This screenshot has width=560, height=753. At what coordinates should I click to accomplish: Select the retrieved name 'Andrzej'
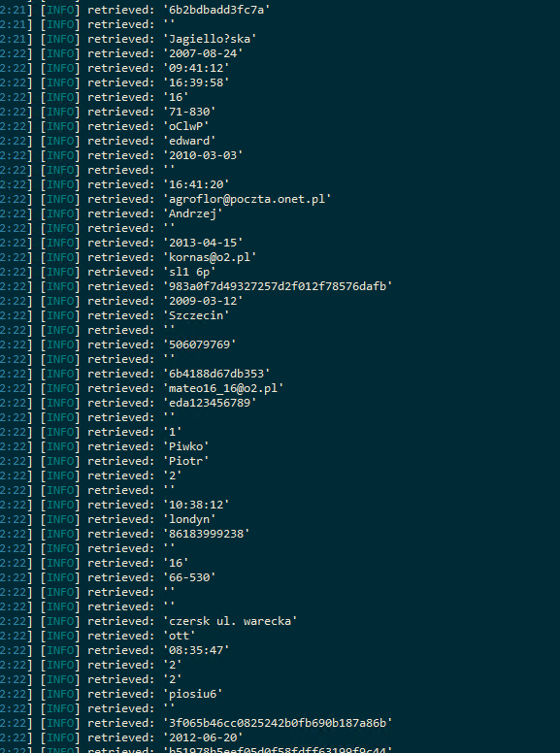(x=193, y=213)
